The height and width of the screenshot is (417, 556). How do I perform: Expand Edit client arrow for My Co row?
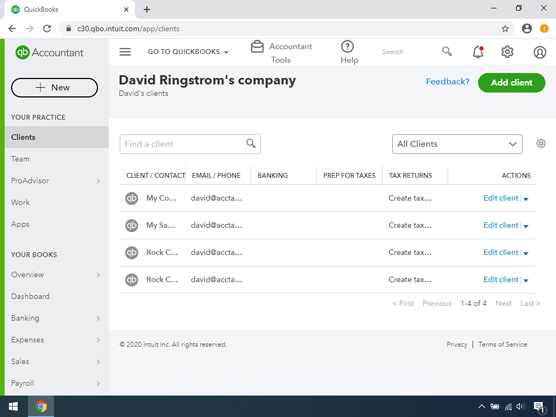pyautogui.click(x=526, y=199)
